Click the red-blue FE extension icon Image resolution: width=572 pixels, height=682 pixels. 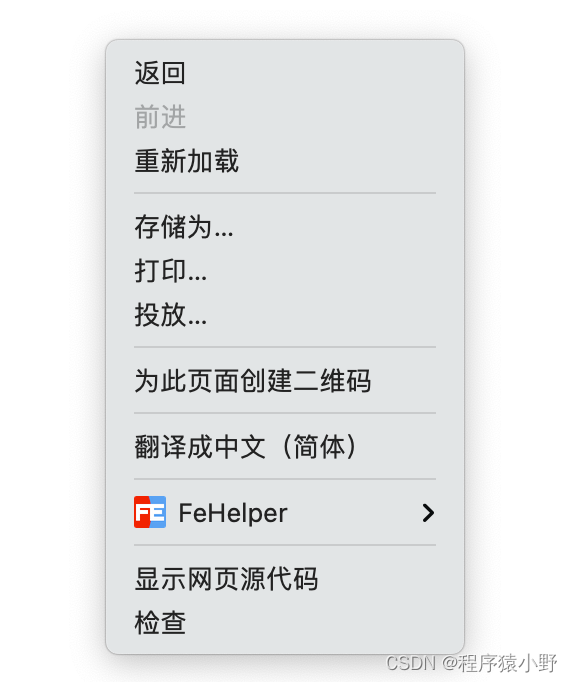coord(150,512)
